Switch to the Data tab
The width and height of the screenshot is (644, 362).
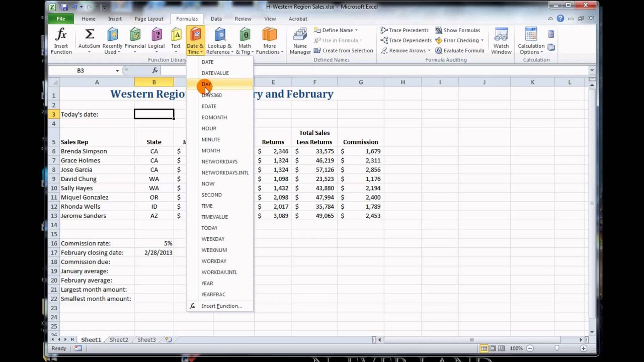(216, 19)
